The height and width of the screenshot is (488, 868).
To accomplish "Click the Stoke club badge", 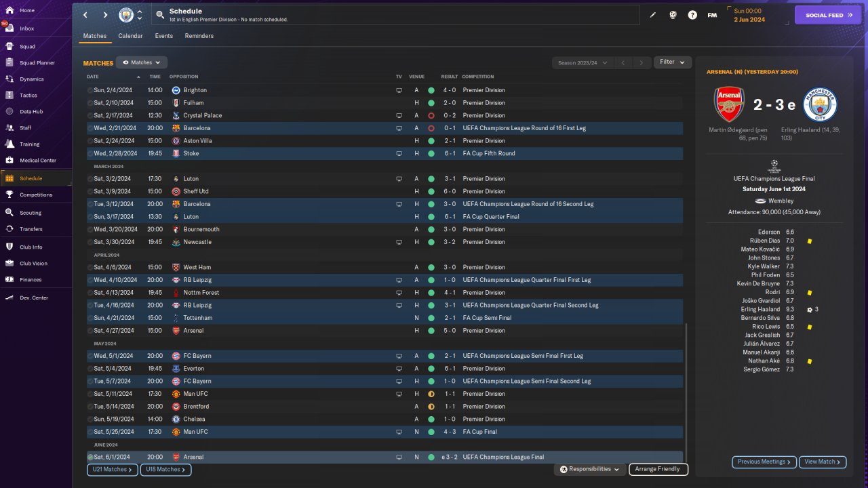I will tap(176, 153).
